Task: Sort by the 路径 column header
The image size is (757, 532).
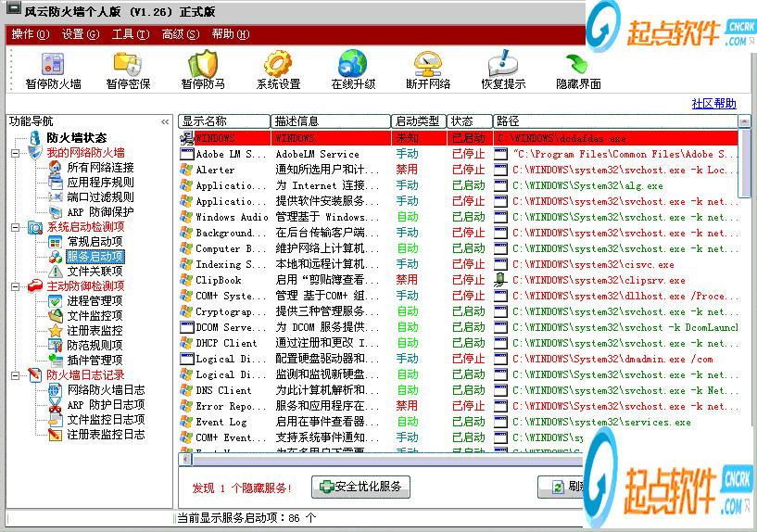Action: pos(615,121)
